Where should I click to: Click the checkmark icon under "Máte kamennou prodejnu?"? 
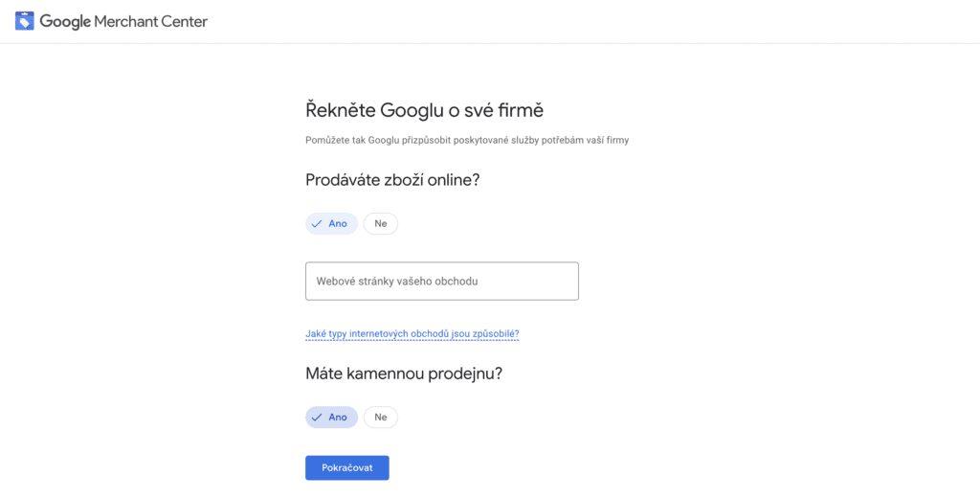point(317,418)
